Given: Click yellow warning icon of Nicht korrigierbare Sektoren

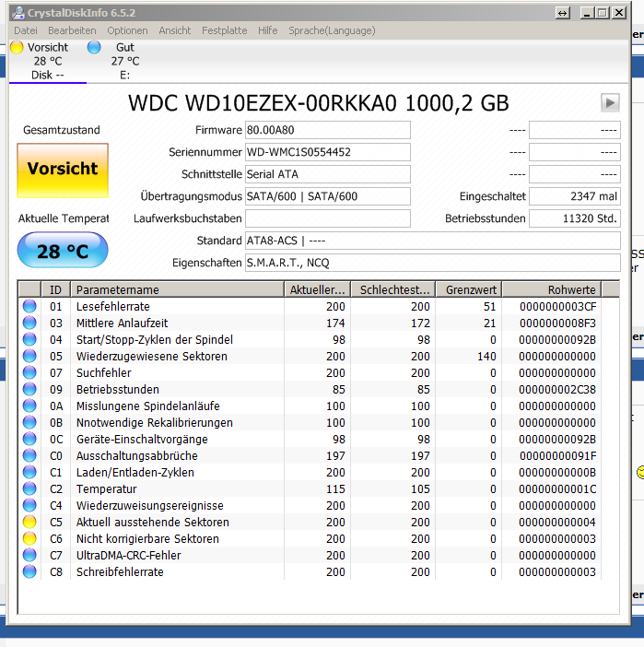Looking at the screenshot, I should click(x=29, y=538).
